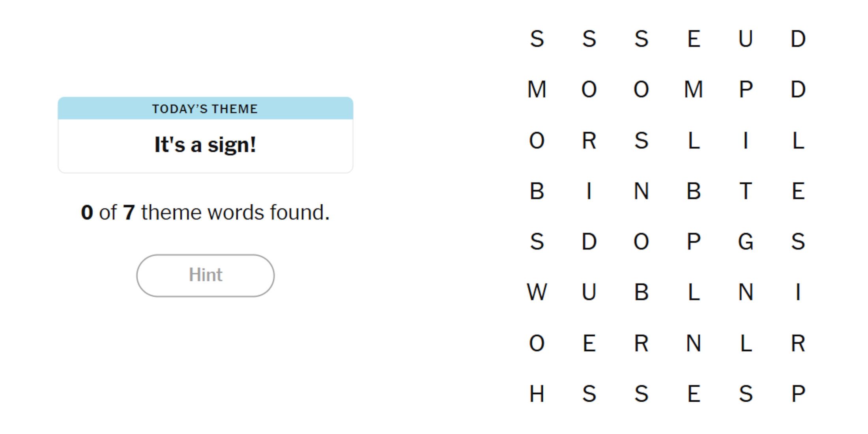
Task: Select the letter P in the second row
Action: click(746, 90)
